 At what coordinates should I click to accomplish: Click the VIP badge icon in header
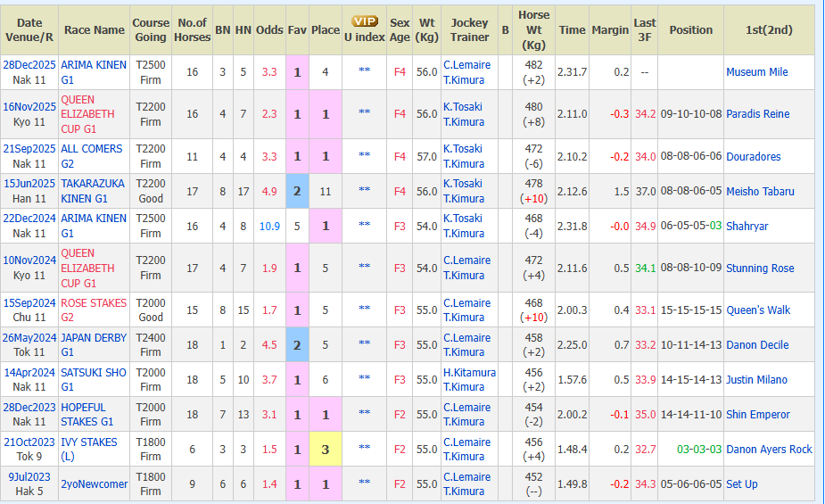365,21
